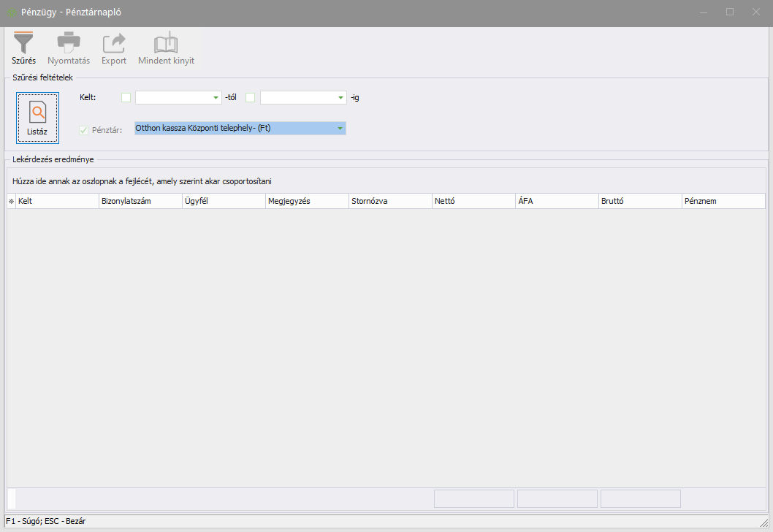This screenshot has width=773, height=532.
Task: Open the end date -ig dropdown
Action: [341, 98]
